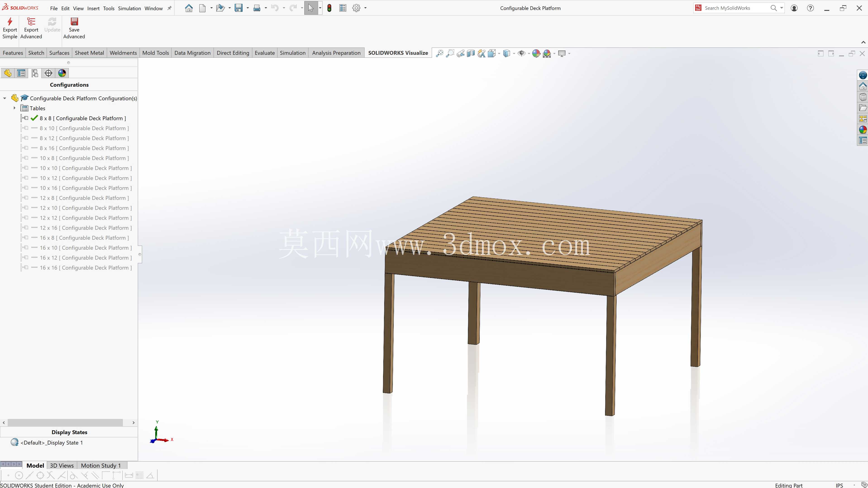Screen dimensions: 868x488
Task: Click scroll right arrow in configurations panel
Action: point(134,423)
